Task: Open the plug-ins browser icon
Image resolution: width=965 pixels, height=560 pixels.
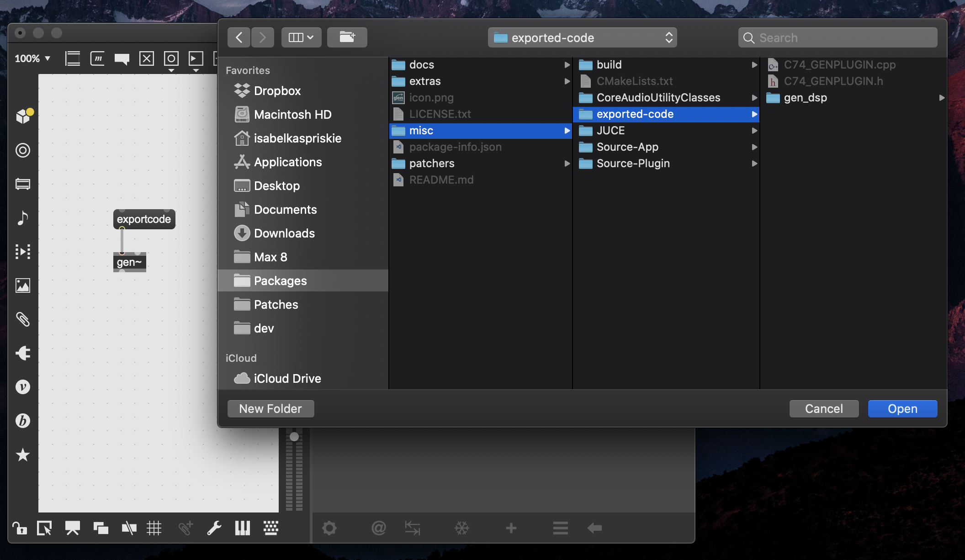Action: [x=23, y=353]
